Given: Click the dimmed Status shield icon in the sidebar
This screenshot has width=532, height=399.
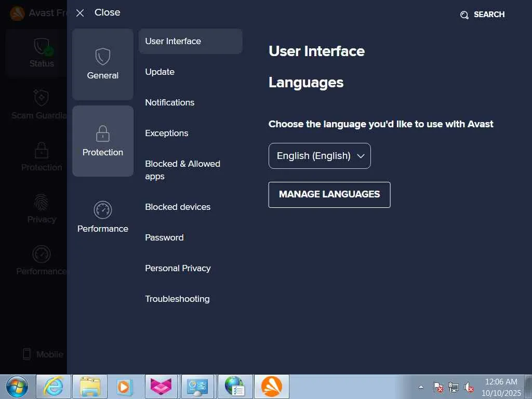Looking at the screenshot, I should click(x=43, y=46).
